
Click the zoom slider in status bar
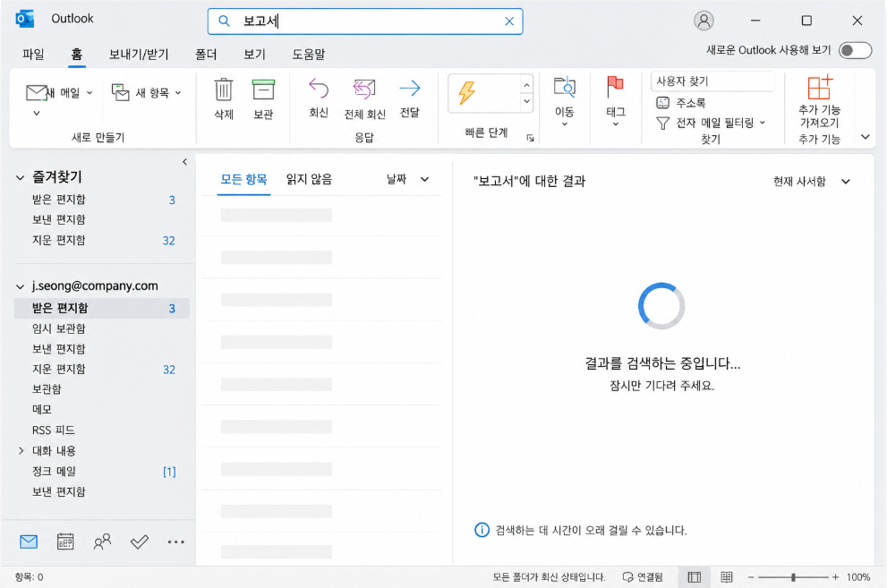pyautogui.click(x=793, y=577)
